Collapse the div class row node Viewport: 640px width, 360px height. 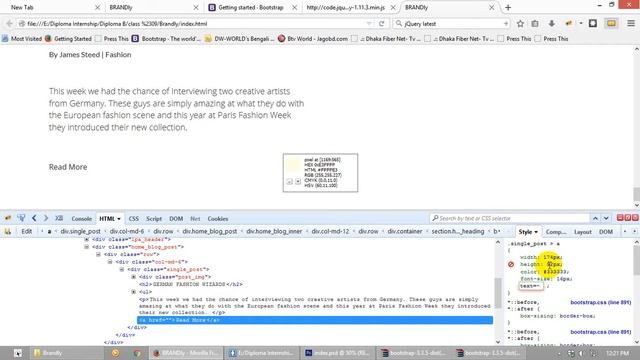coord(98,254)
